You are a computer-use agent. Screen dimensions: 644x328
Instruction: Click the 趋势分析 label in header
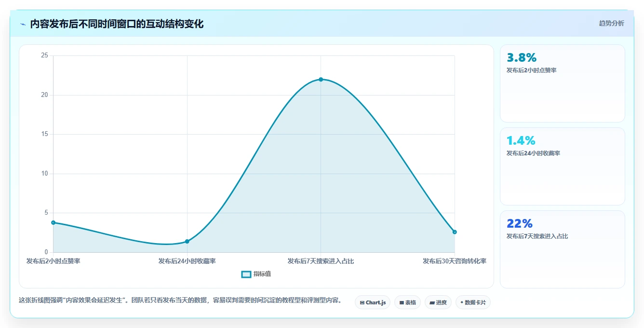[611, 23]
